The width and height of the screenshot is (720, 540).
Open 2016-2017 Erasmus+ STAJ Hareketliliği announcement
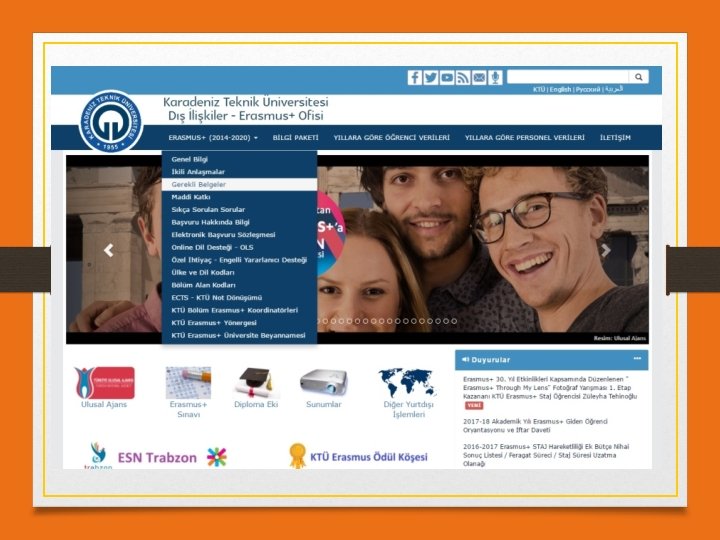[546, 455]
